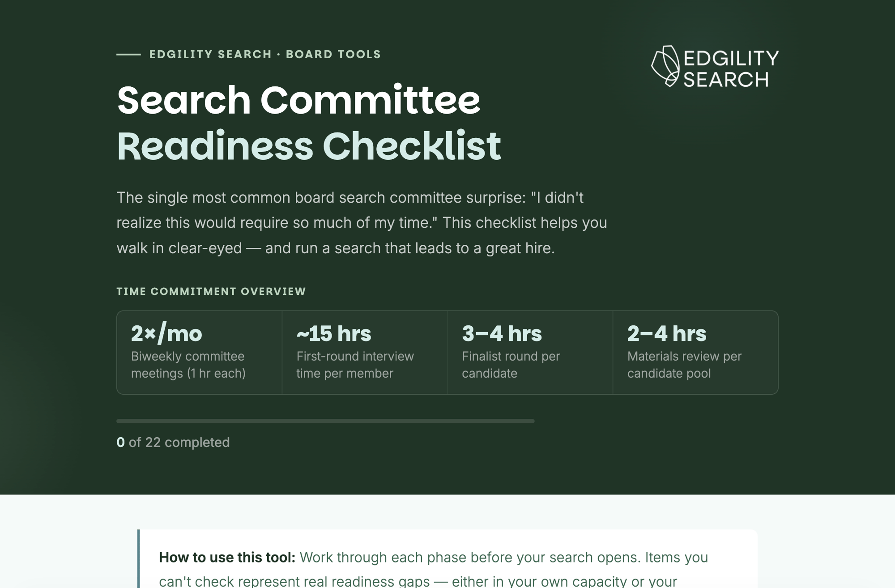Screen dimensions: 895x588
Task: Select the 3–4 hrs finalist round card
Action: pyautogui.click(x=530, y=352)
